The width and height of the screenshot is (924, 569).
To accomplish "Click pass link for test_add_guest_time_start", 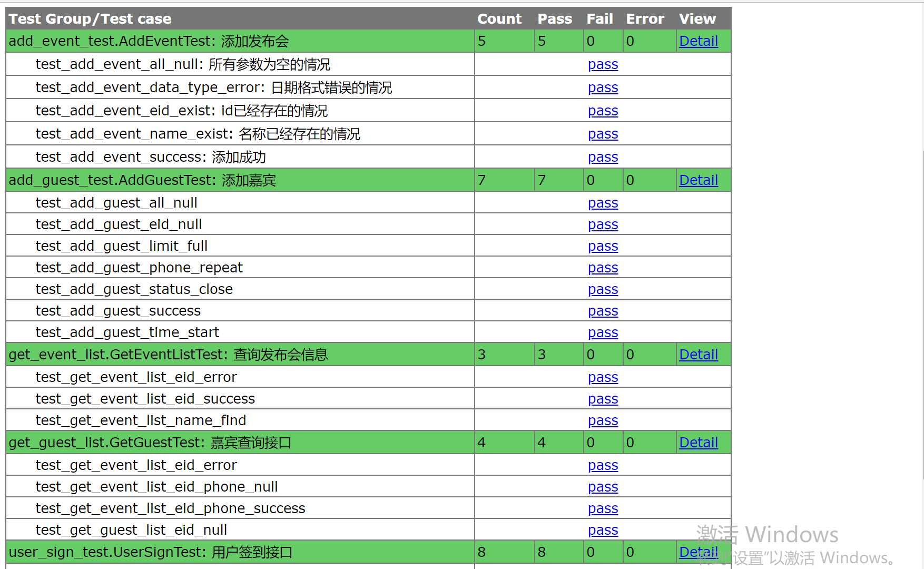I will pyautogui.click(x=603, y=333).
